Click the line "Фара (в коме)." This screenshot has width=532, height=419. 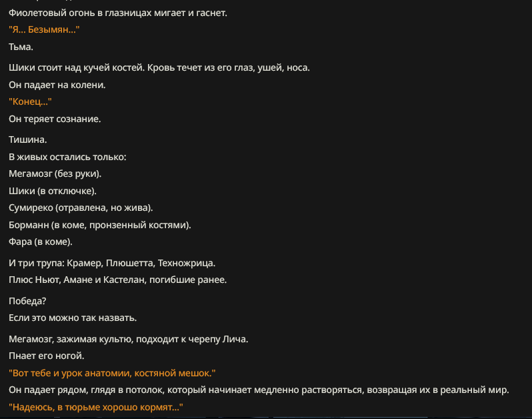(41, 242)
